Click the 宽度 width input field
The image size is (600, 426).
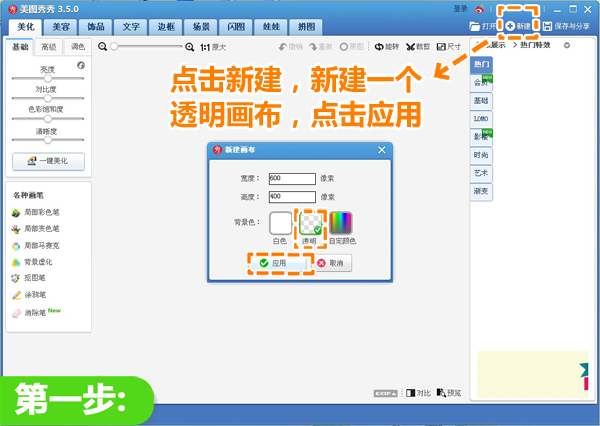[x=292, y=179]
